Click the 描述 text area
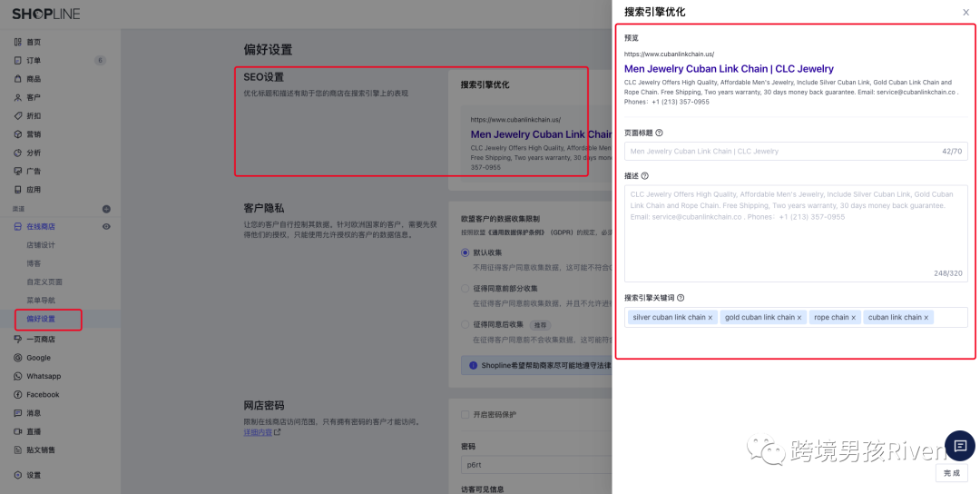Screen dimensions: 980x494 tap(796, 233)
